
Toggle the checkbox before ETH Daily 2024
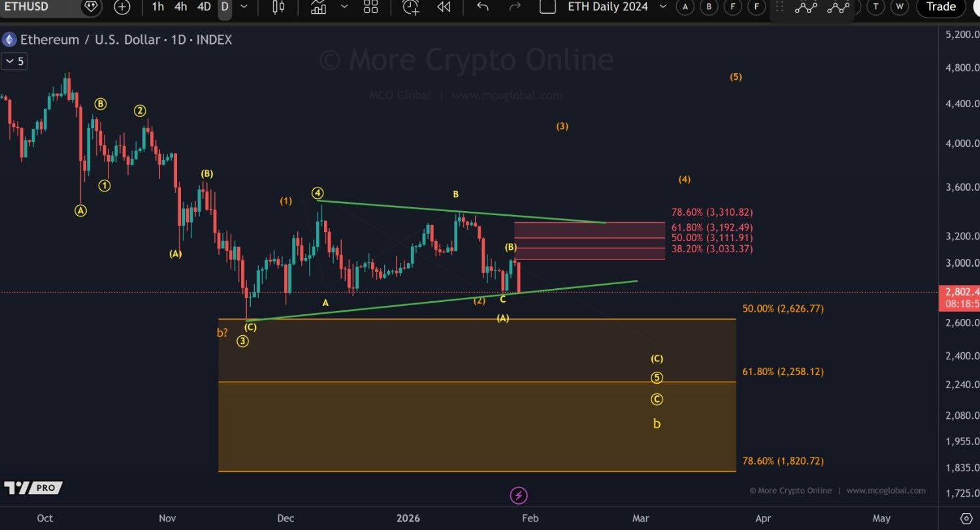(547, 7)
